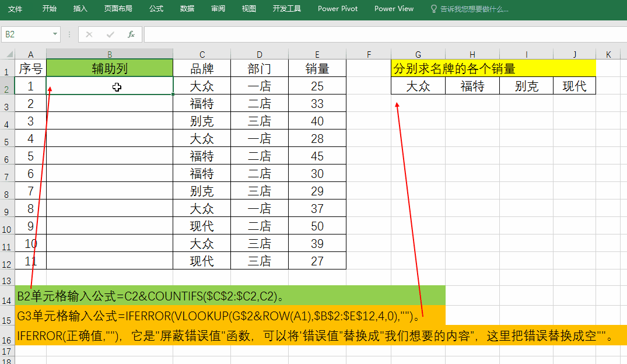Switch to the 公式 ribbon tab
627x364 pixels.
pos(156,9)
